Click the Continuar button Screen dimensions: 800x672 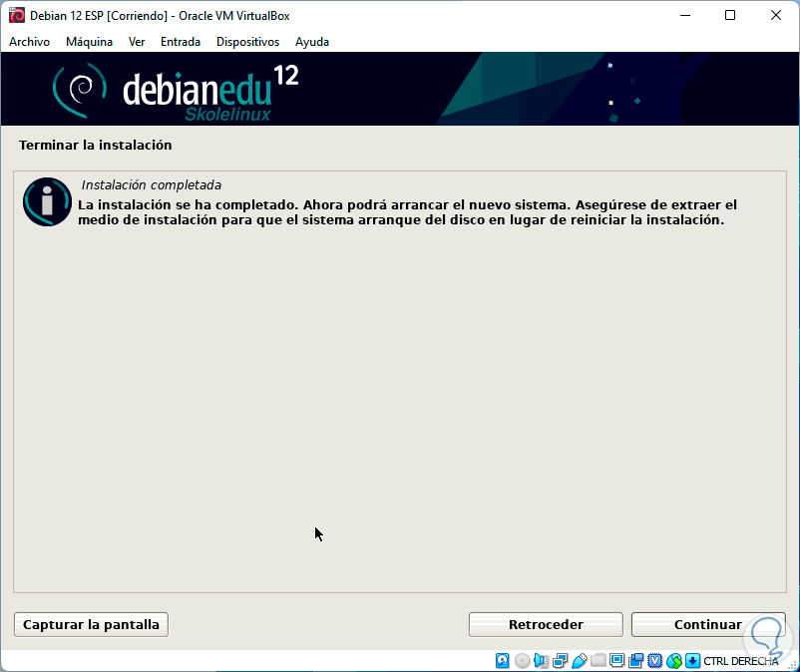click(x=707, y=624)
